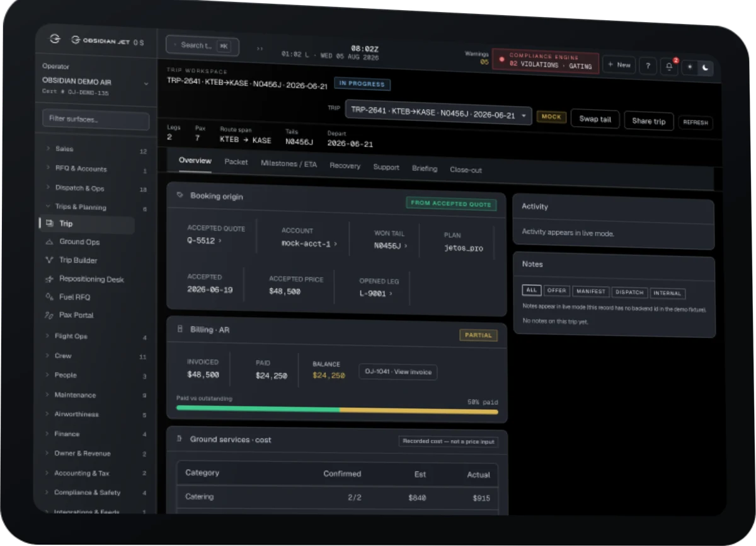Select the OFFER notes filter
756x546 pixels.
(x=556, y=291)
